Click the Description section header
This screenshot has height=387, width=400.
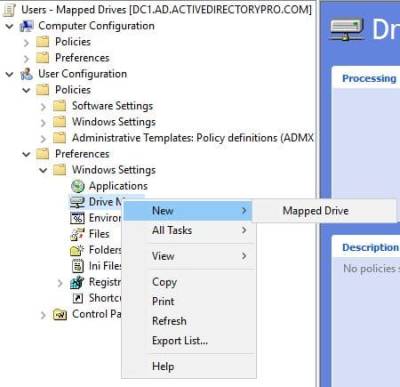370,247
